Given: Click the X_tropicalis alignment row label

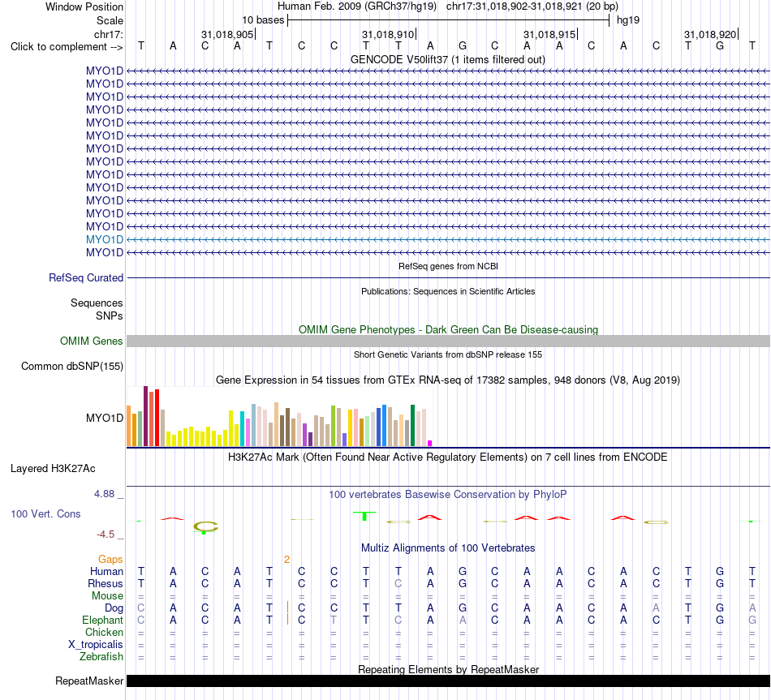Looking at the screenshot, I should tap(96, 645).
